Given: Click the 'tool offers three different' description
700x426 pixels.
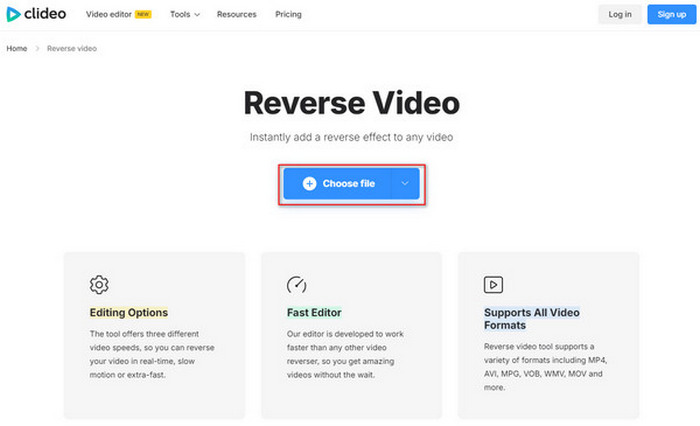Looking at the screenshot, I should click(x=152, y=354).
